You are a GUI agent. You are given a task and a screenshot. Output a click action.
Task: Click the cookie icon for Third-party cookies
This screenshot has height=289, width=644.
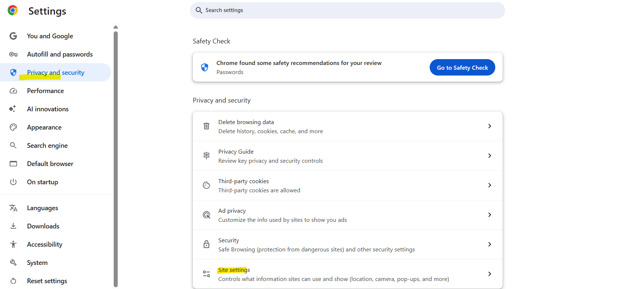pyautogui.click(x=206, y=185)
